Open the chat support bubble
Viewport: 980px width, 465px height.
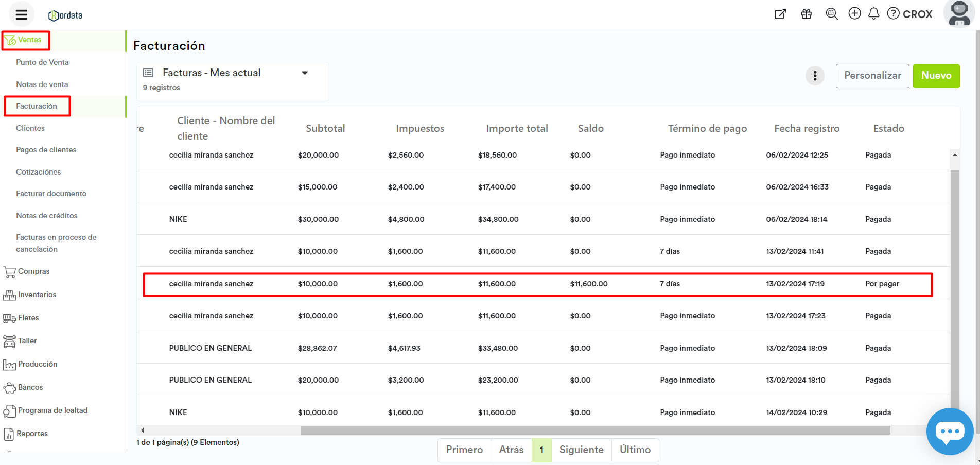(x=950, y=432)
